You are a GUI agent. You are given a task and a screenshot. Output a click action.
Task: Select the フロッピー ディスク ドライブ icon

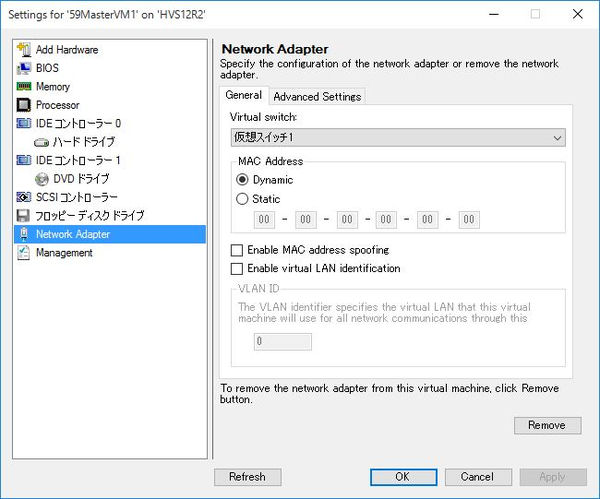click(x=25, y=216)
